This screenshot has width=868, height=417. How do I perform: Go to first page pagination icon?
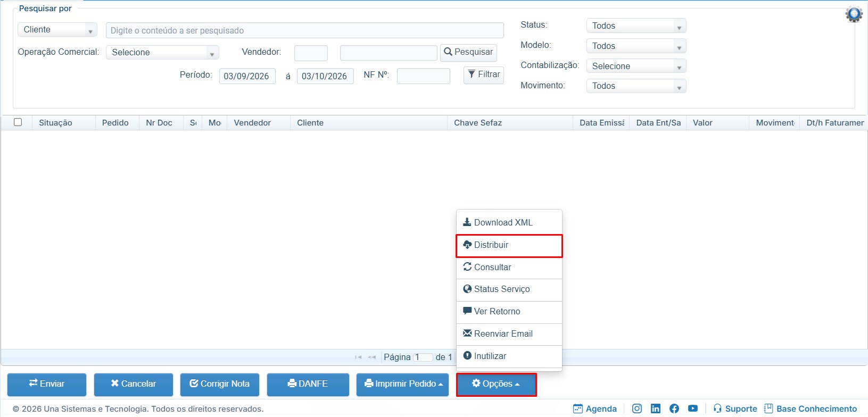(358, 357)
